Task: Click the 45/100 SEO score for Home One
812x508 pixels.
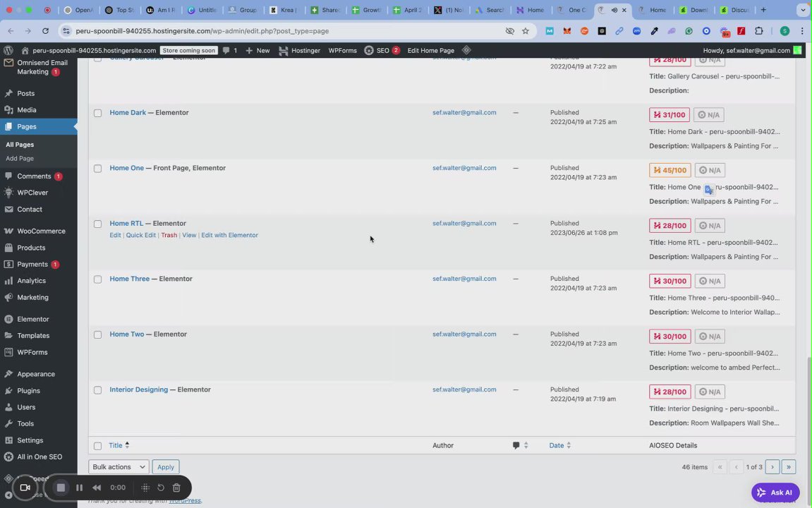Action: 669,170
